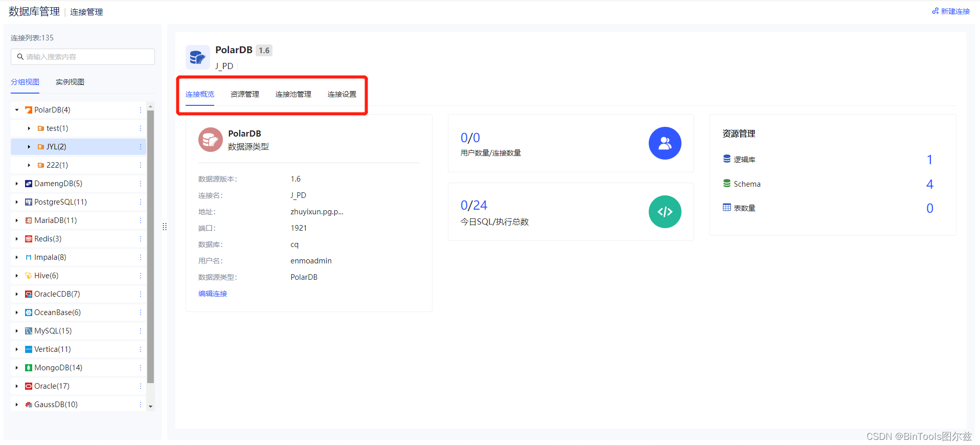Screen dimensions: 980x446
Task: Open more options for MySQL(15)
Action: [140, 331]
